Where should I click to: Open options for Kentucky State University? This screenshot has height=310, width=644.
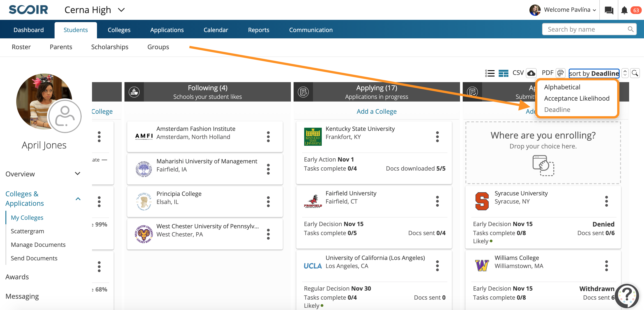(437, 136)
